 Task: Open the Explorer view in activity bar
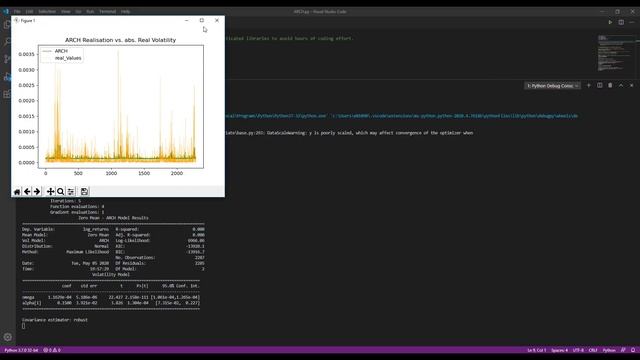[7, 24]
